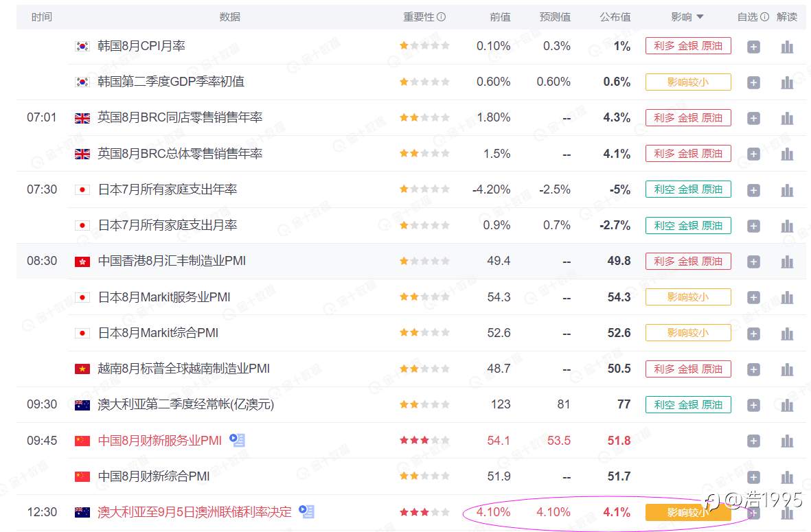Click 利多 金银 原油 tag for 越南制造业PMI

pos(688,369)
